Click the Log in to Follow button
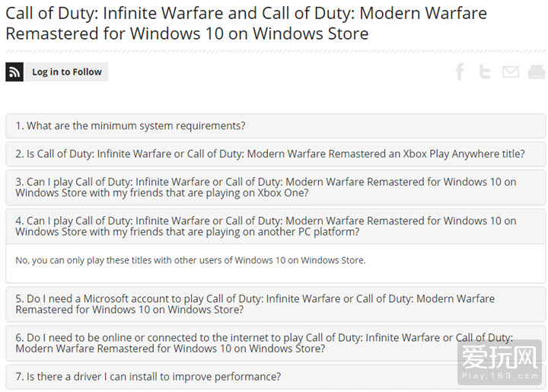Viewport: 548px width, 392px height. [x=67, y=72]
